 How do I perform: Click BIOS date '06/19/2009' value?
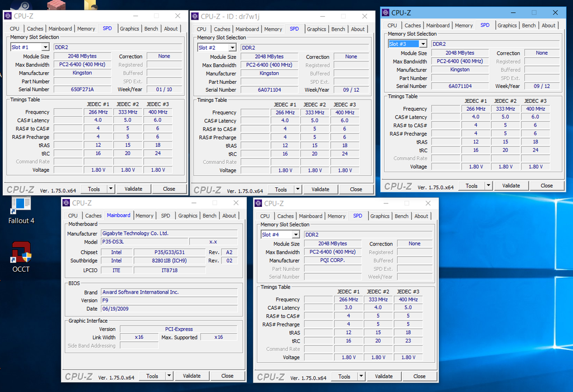click(169, 308)
